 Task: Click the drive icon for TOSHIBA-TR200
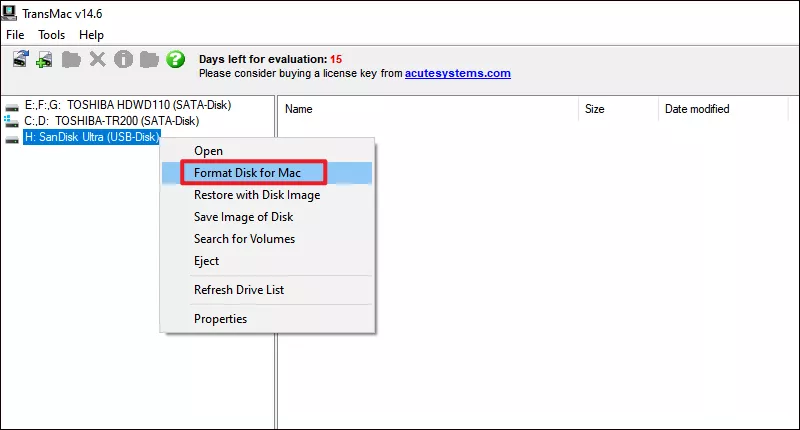click(11, 121)
